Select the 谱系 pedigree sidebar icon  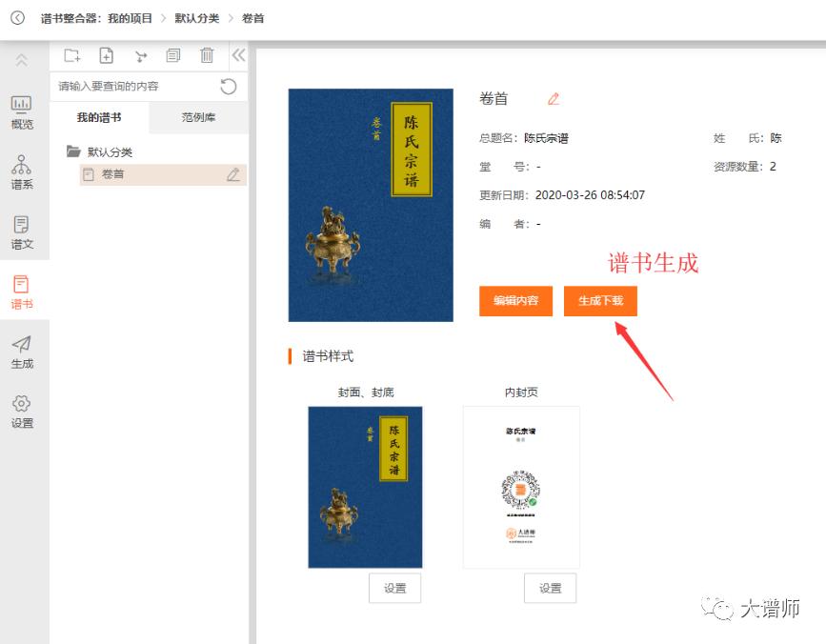pyautogui.click(x=22, y=171)
